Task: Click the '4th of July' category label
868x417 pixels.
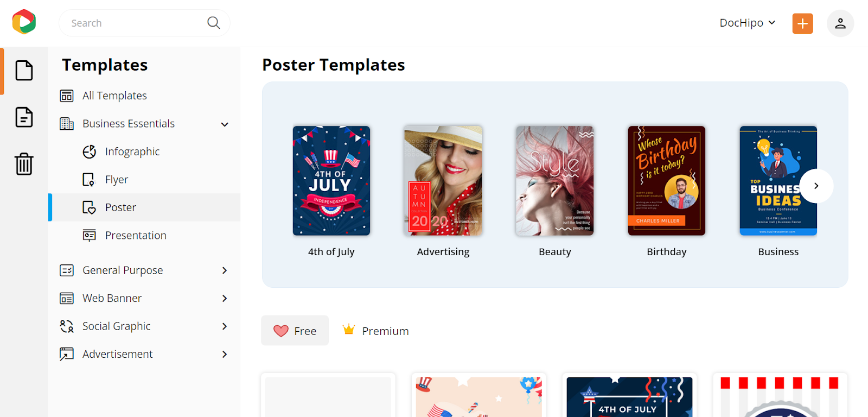Action: [331, 252]
